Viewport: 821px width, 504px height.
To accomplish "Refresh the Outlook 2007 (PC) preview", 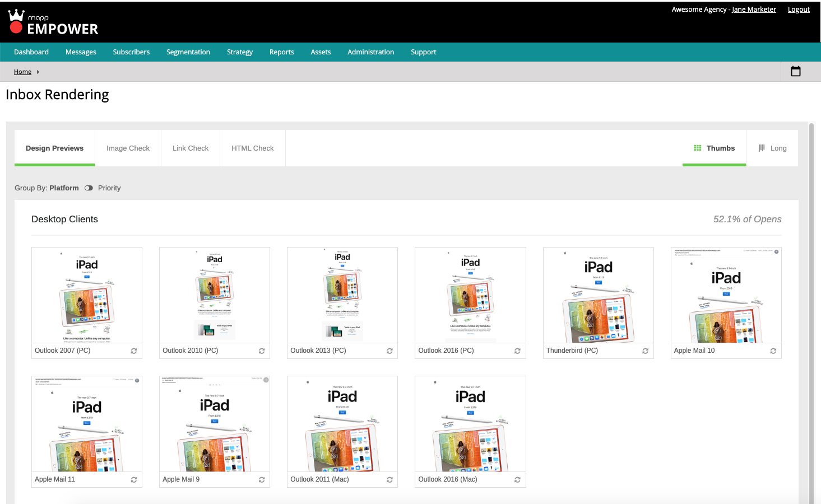I will 134,351.
